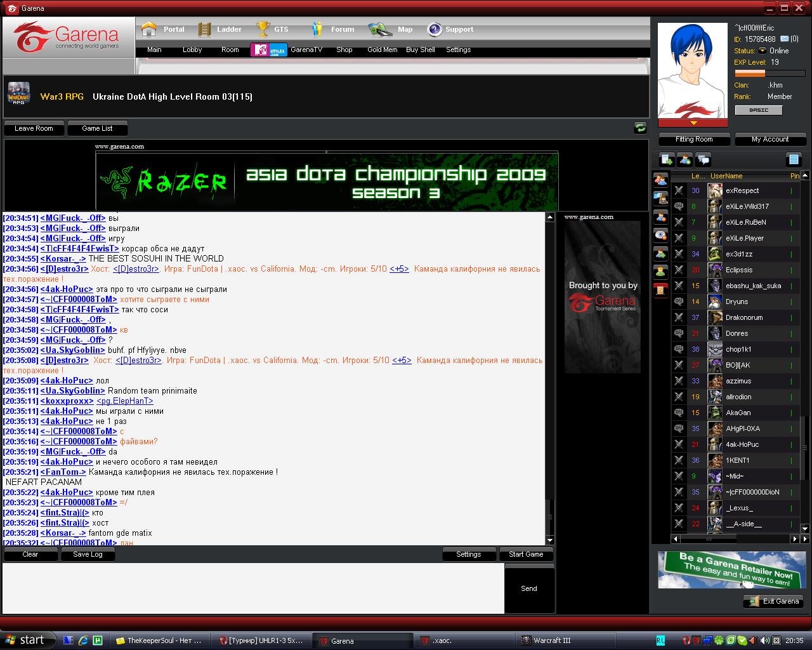Click the Portal house icon
Image resolution: width=812 pixels, height=650 pixels.
point(149,29)
